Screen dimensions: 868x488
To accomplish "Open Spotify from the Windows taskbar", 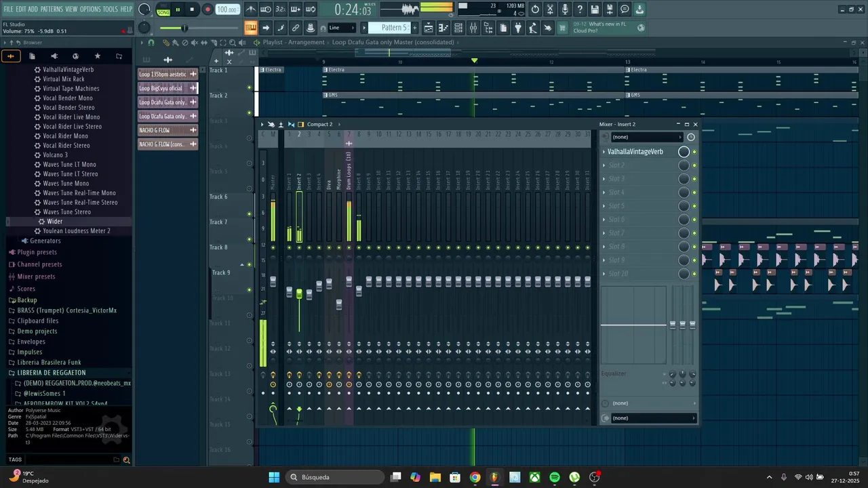I will [555, 477].
